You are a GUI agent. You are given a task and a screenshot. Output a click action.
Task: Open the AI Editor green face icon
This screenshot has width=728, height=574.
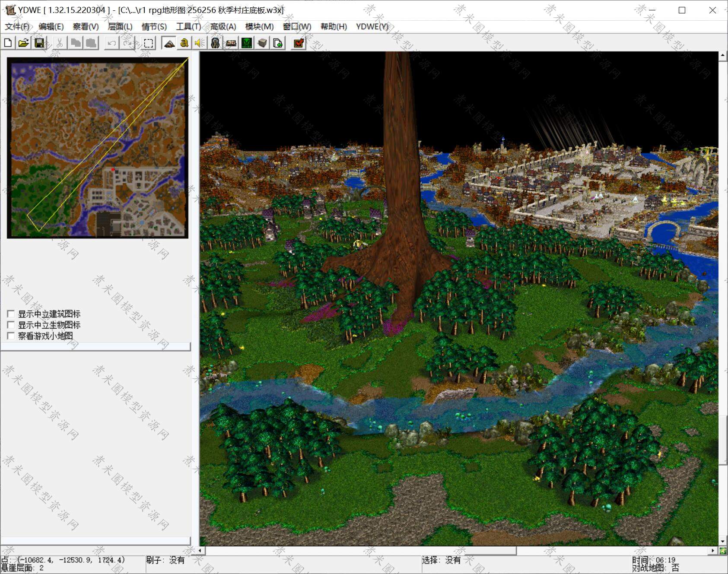pos(247,43)
